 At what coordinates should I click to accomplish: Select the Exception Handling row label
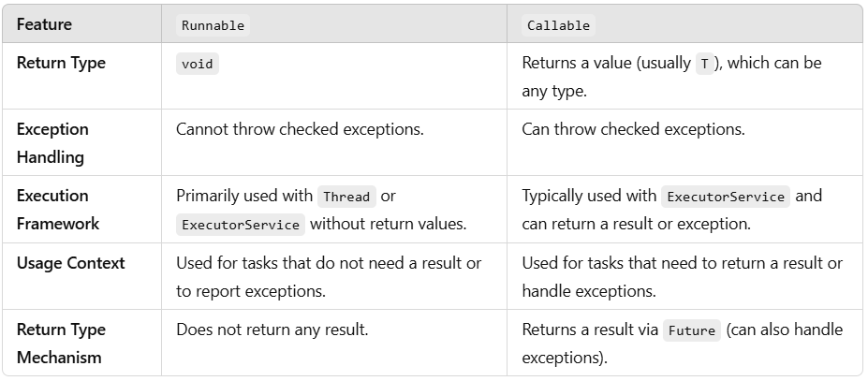click(x=52, y=143)
